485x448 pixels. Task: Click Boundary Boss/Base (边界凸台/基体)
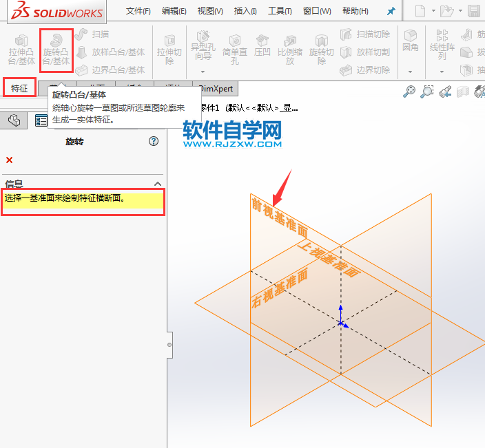110,70
